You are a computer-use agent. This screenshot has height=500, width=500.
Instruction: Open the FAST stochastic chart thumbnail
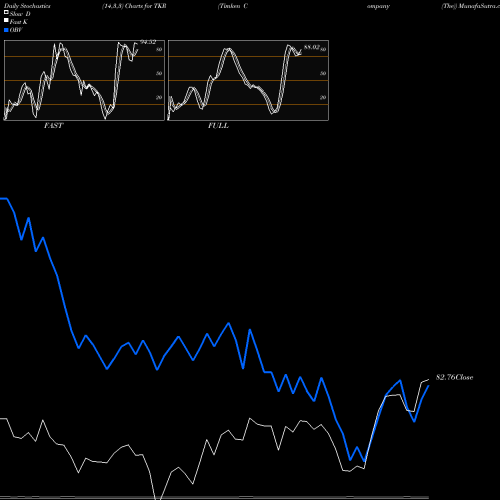click(84, 80)
